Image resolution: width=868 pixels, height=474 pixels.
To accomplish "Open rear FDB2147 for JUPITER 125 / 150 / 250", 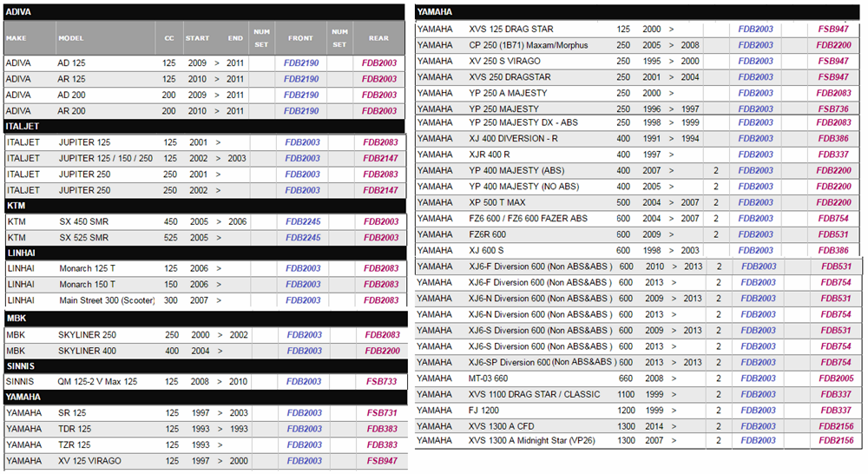I will (x=380, y=158).
